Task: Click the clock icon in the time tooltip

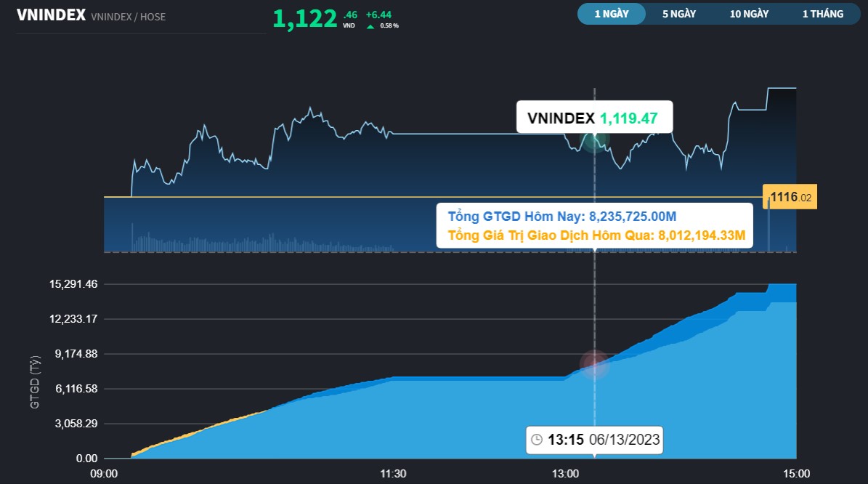Action: click(x=536, y=440)
